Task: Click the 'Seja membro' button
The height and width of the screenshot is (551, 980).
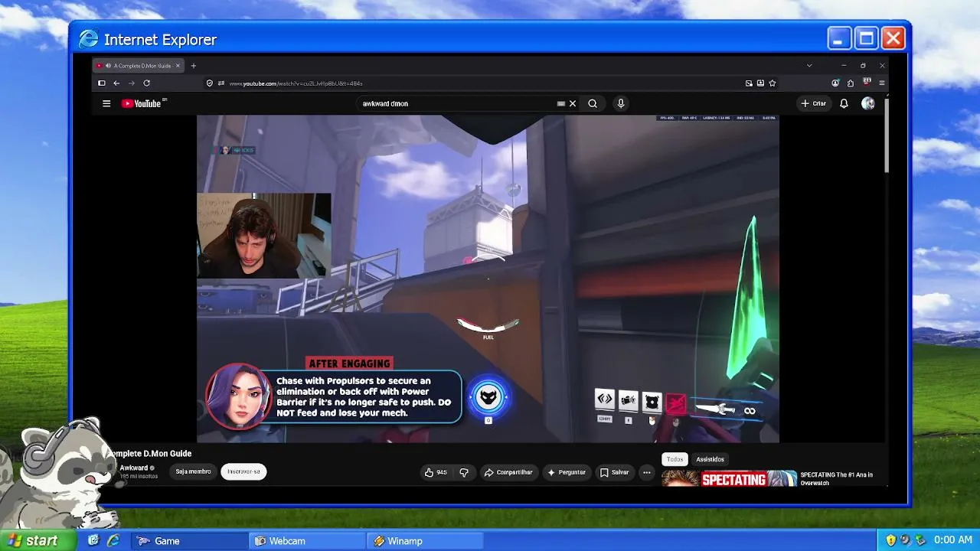Action: coord(193,471)
